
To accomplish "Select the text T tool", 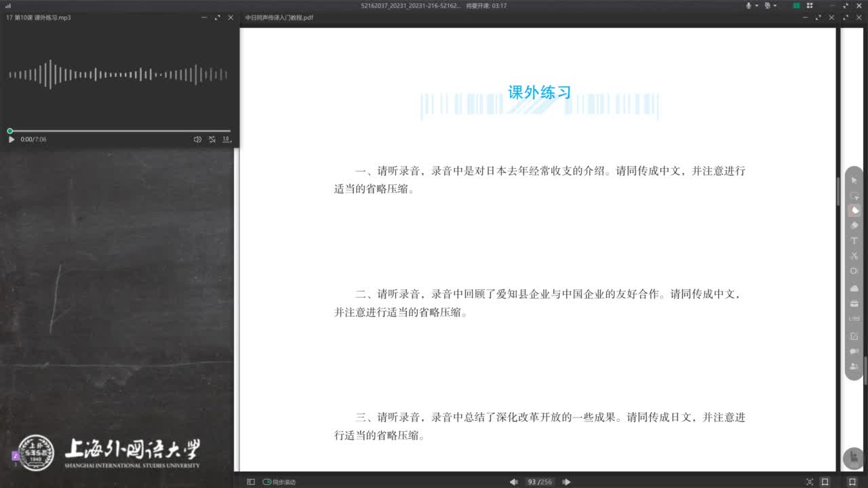I will click(x=854, y=241).
